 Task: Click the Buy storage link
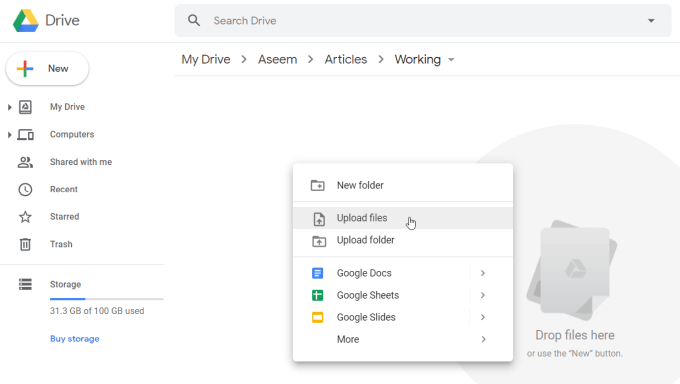[x=75, y=339]
